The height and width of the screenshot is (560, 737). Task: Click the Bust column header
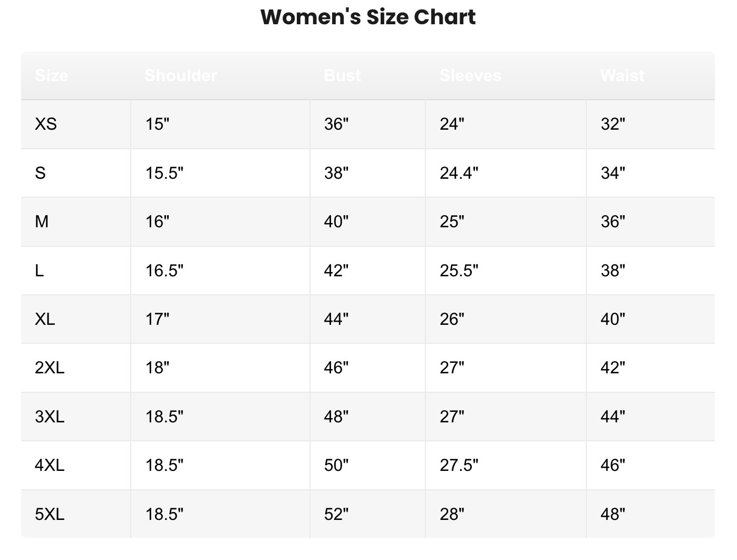[x=343, y=75]
